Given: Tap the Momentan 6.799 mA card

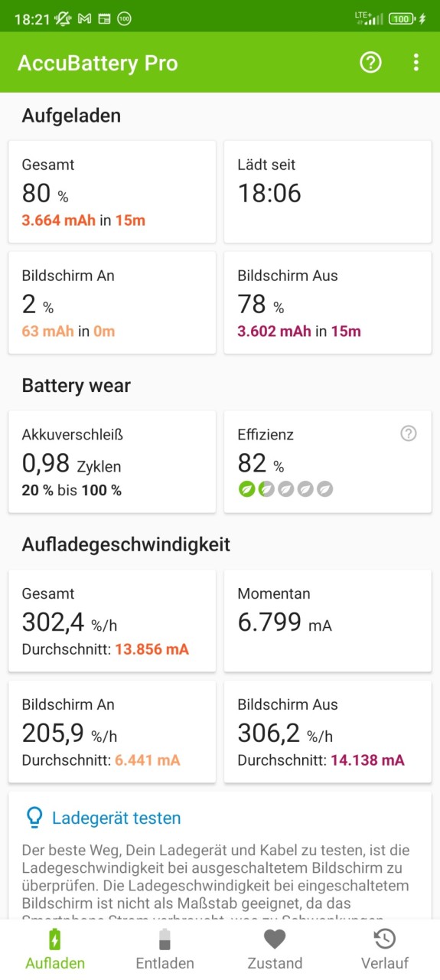Looking at the screenshot, I should (328, 621).
